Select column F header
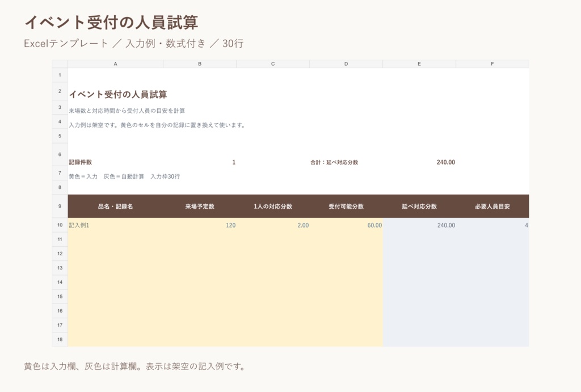 point(492,64)
